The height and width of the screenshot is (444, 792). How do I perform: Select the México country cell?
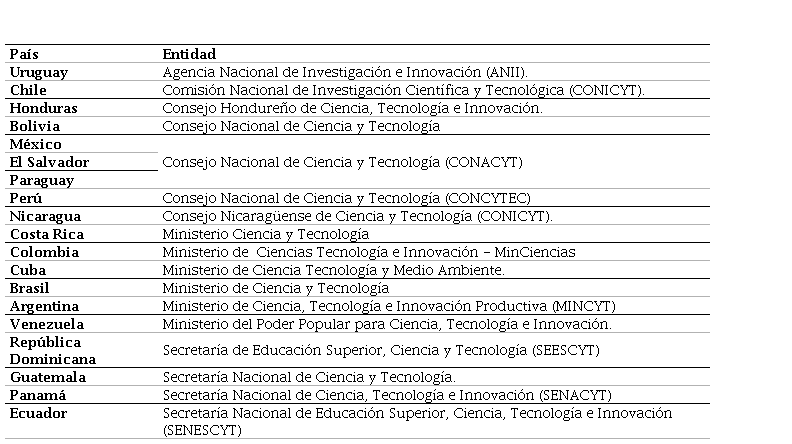pyautogui.click(x=35, y=144)
